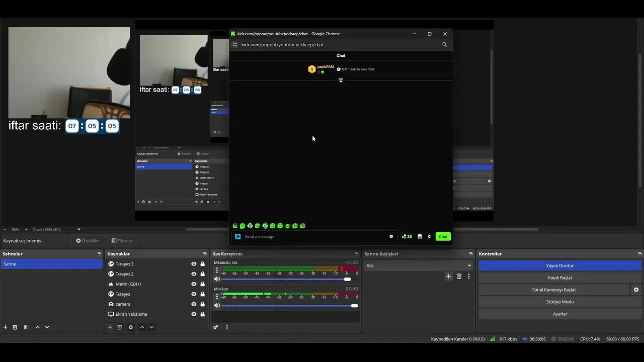Unlock camera source lock
The width and height of the screenshot is (644, 362).
point(202,304)
